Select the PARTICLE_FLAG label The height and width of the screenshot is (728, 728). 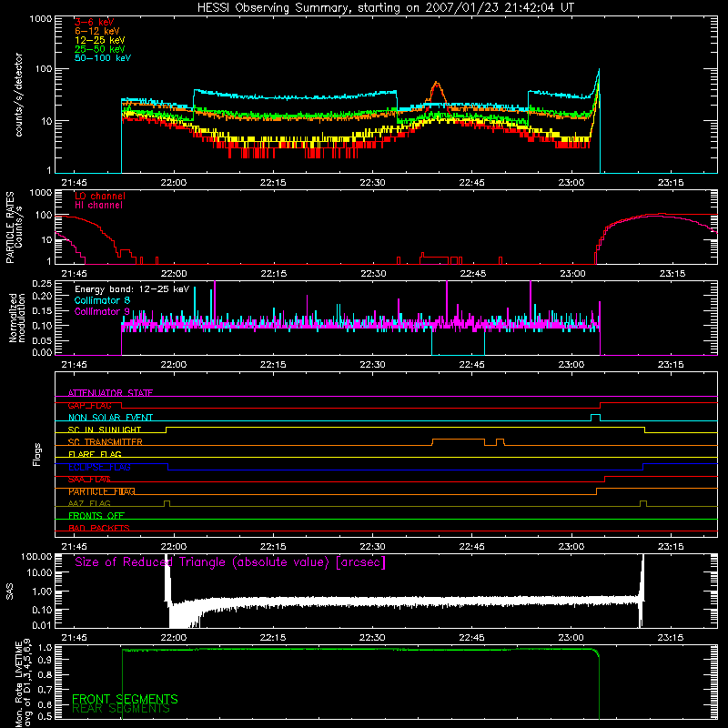pos(102,491)
